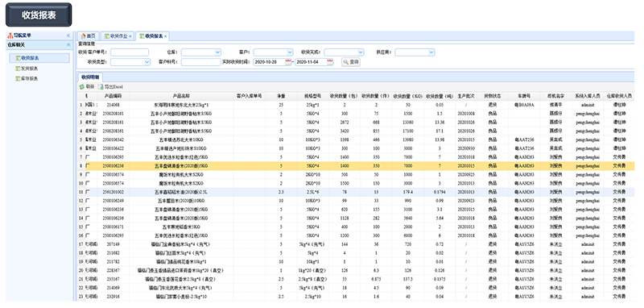Screen dimensions: 644x308
Task: Open calendar picker beside 2020-11-04
Action: [x=330, y=62]
